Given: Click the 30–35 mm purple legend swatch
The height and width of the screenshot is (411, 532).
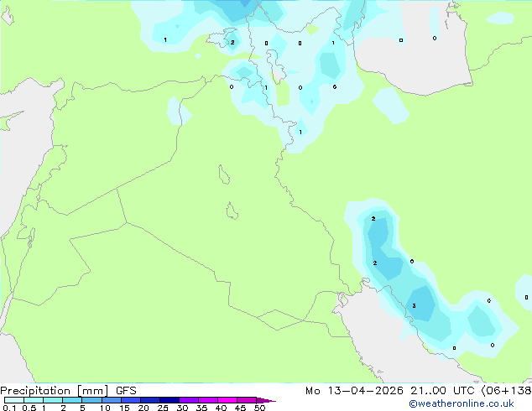Looking at the screenshot, I should [188, 400].
